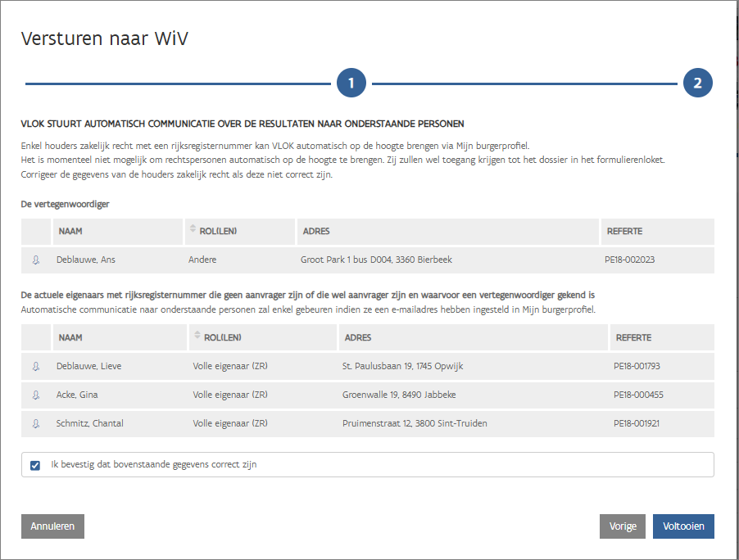The width and height of the screenshot is (739, 560).
Task: Click the REFERTE header in owners table
Action: [633, 337]
